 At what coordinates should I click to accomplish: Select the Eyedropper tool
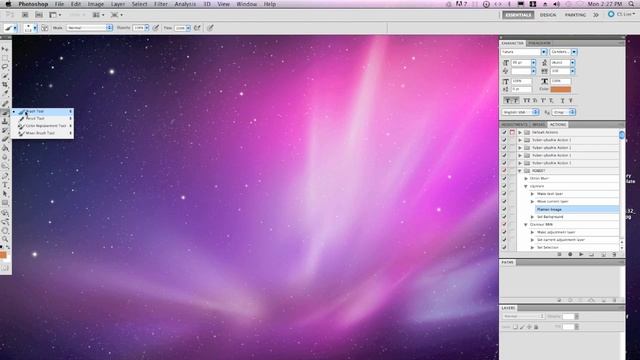coord(5,93)
